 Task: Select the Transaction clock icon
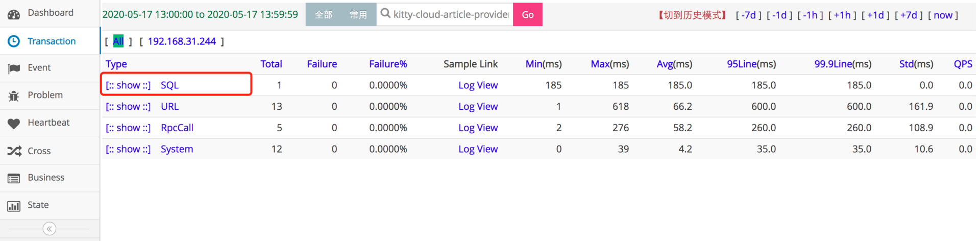point(14,41)
